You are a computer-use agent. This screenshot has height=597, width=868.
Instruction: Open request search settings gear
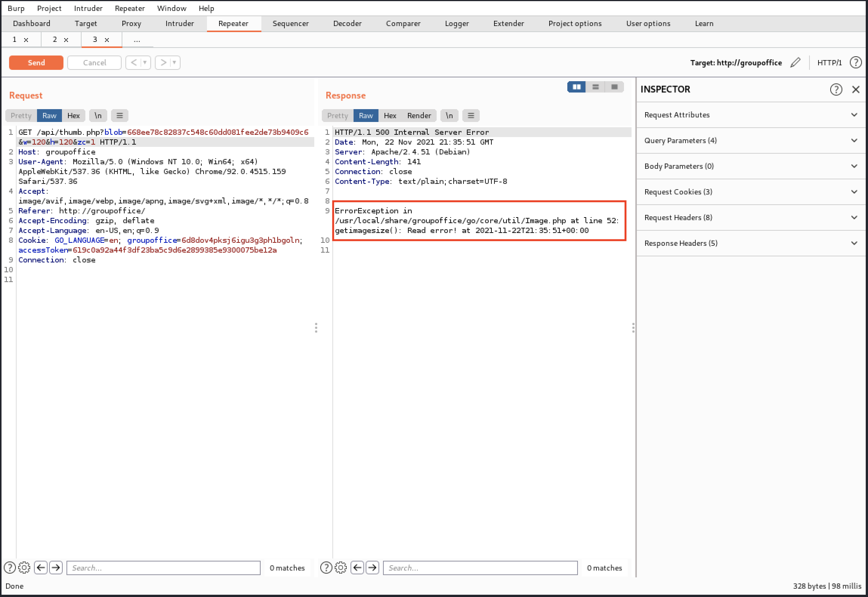(24, 568)
